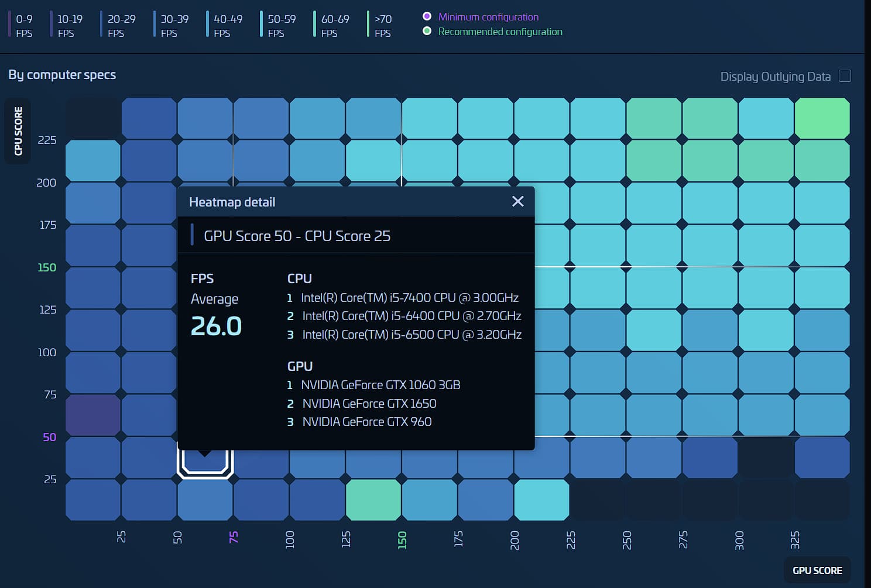Click the >70 FPS legend entry
This screenshot has height=588, width=871.
click(380, 26)
